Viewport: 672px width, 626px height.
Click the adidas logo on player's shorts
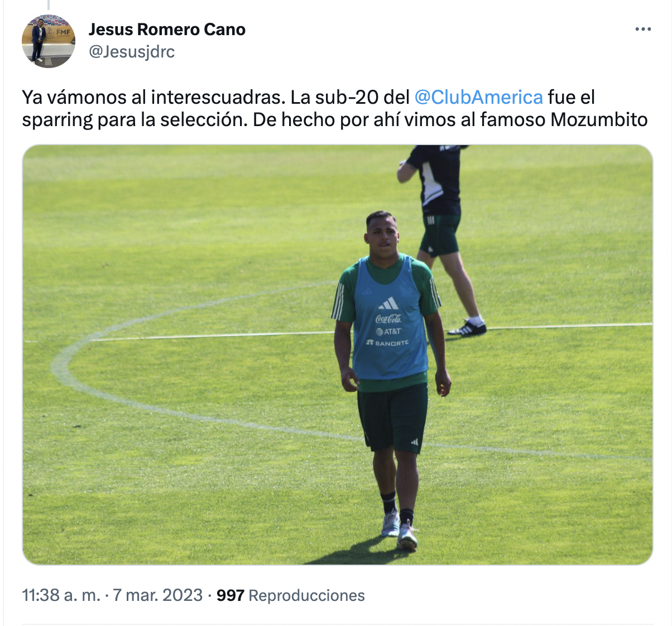(x=415, y=442)
